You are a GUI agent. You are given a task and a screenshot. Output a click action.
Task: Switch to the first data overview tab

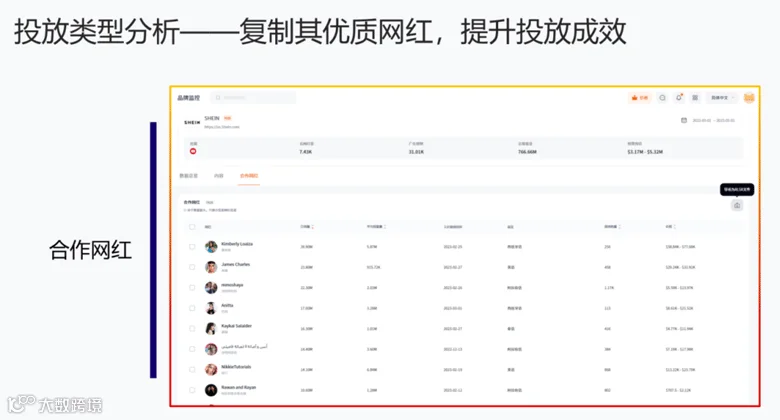[189, 176]
